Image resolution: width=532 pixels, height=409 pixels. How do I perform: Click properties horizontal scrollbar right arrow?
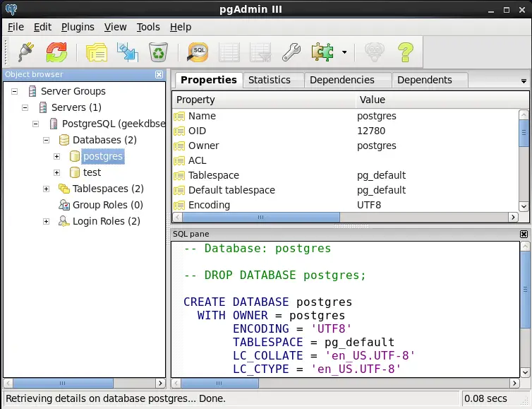[513, 217]
